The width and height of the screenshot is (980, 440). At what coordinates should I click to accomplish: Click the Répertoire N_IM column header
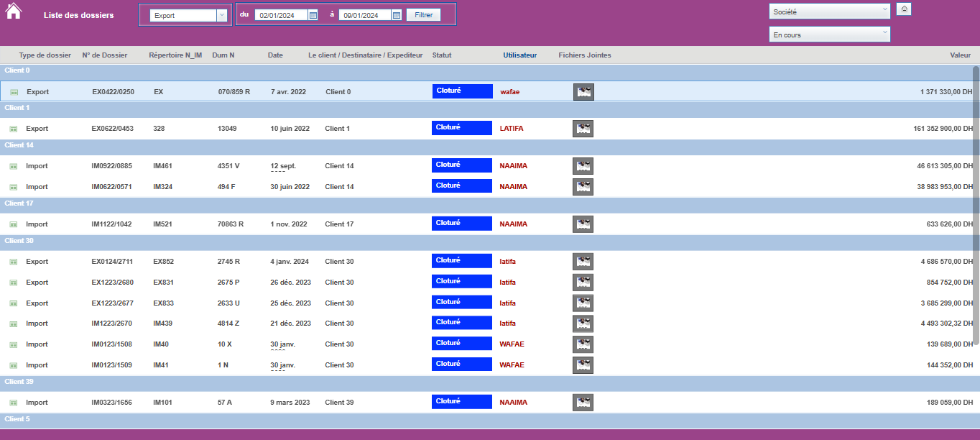tap(175, 55)
